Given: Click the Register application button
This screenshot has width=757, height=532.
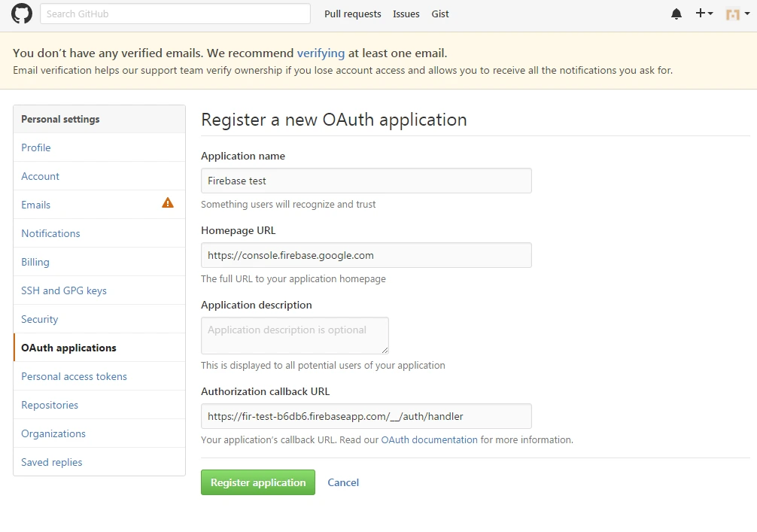Looking at the screenshot, I should pos(258,482).
